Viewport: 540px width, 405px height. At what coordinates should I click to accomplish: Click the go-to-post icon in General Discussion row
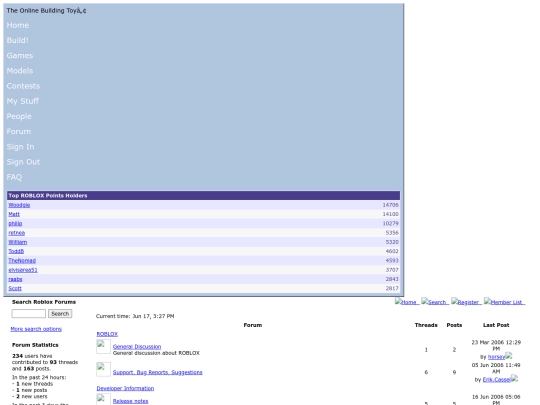509,356
